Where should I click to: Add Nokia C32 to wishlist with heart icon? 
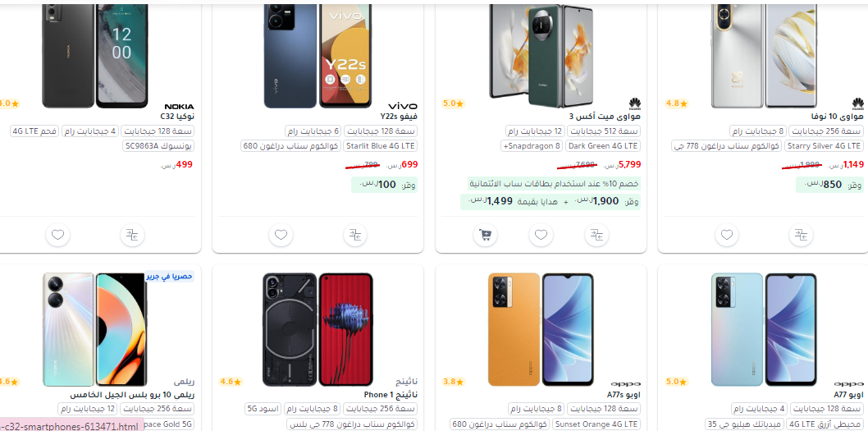(58, 235)
